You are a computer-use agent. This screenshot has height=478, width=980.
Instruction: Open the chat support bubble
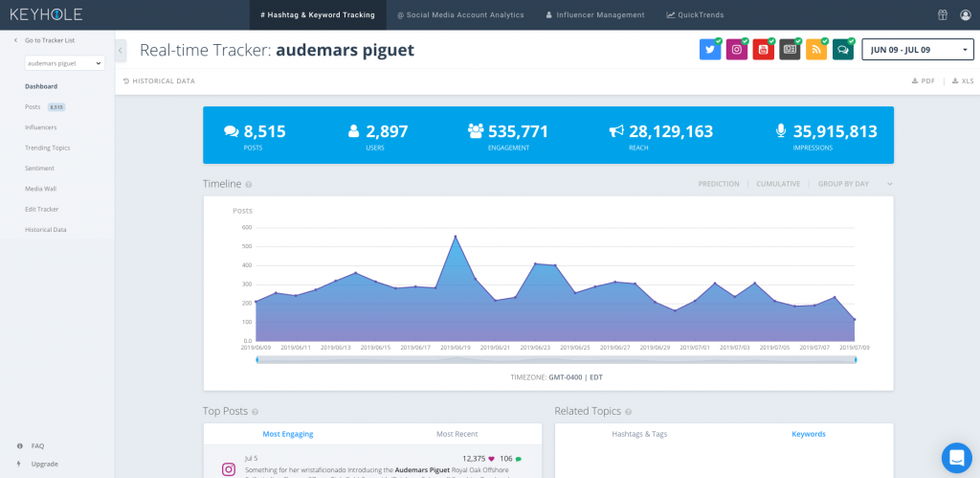point(957,458)
